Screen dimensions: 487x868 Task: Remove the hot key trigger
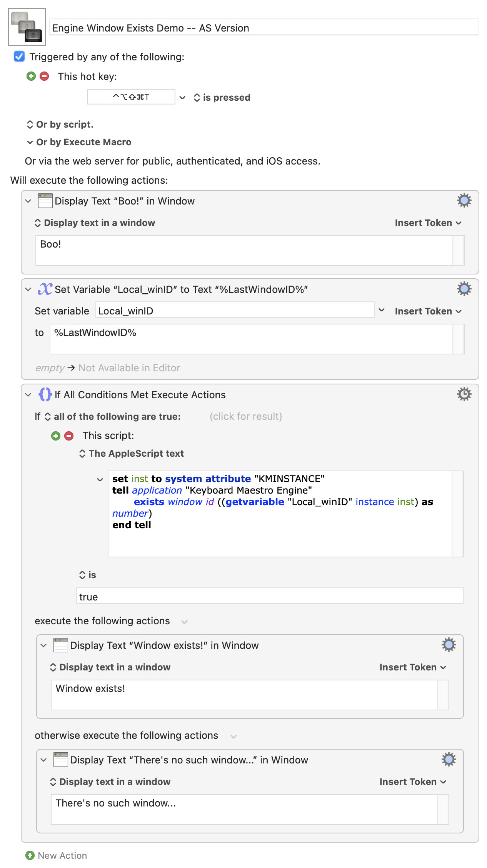pyautogui.click(x=45, y=76)
